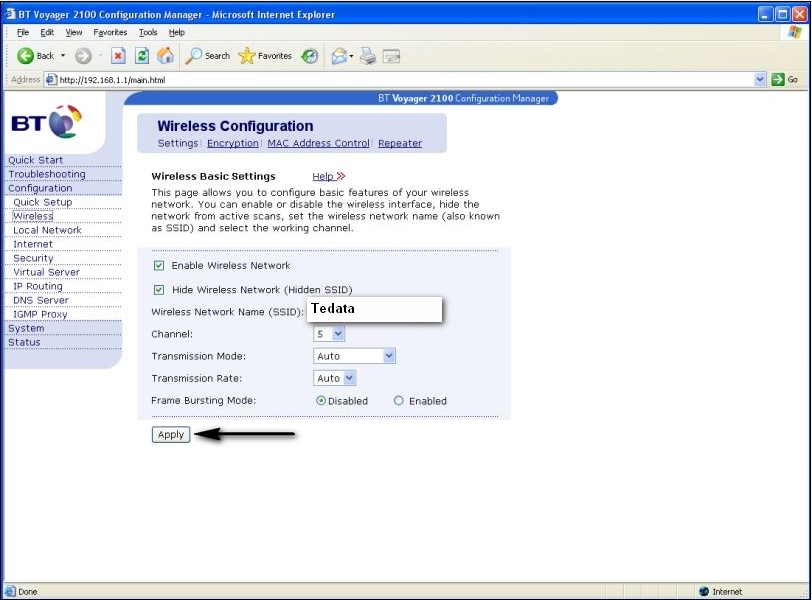Toggle Enable Wireless Network checkbox

pyautogui.click(x=159, y=266)
